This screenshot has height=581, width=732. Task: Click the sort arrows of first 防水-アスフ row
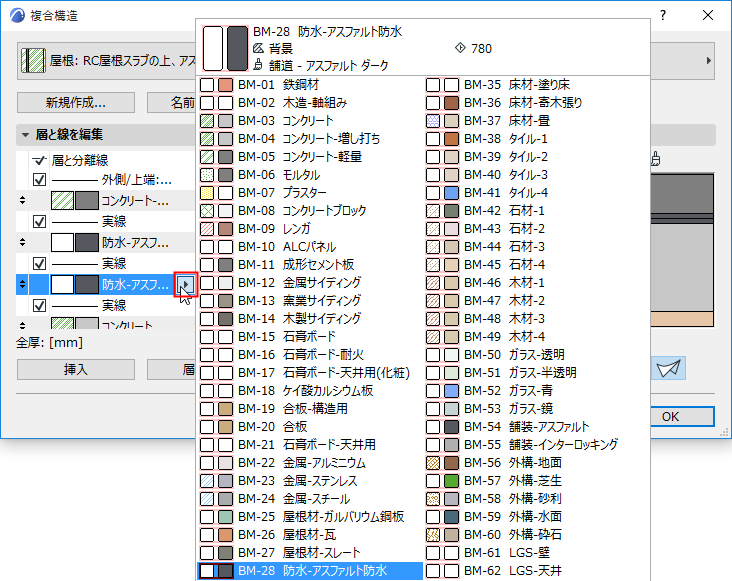[22, 242]
